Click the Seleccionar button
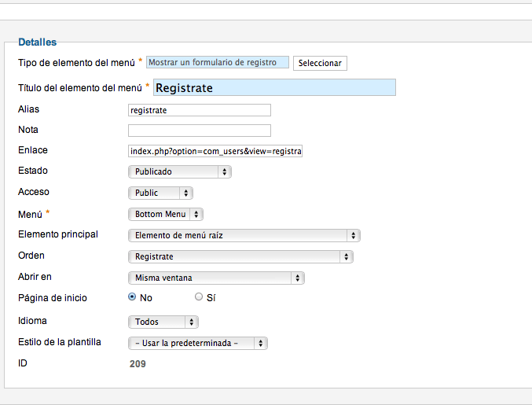This screenshot has width=532, height=405. coord(320,63)
